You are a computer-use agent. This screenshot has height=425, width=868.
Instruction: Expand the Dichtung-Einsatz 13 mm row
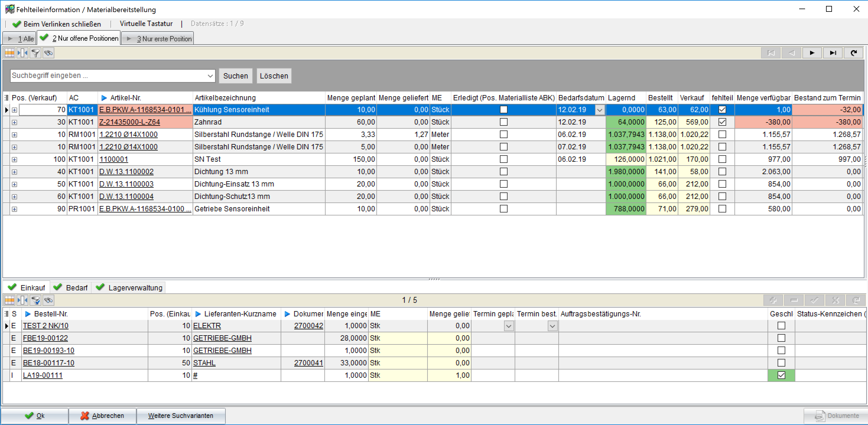pyautogui.click(x=14, y=184)
